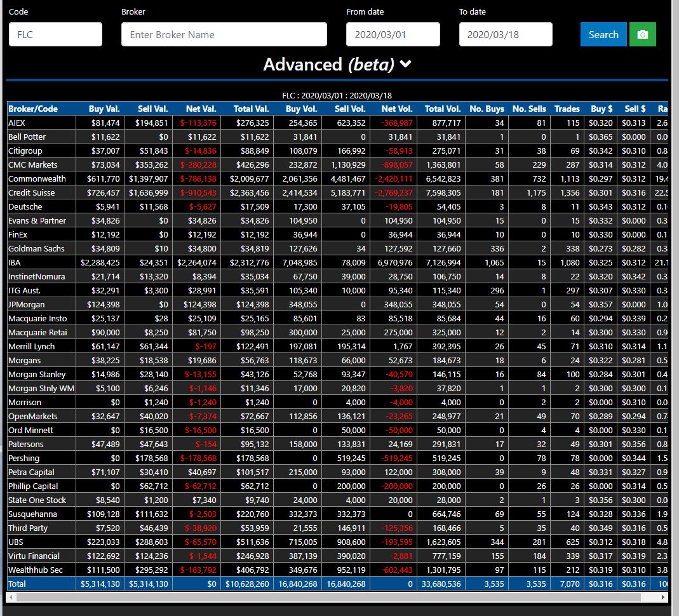The image size is (679, 616).
Task: Select the Susquehanna broker name
Action: [32, 514]
